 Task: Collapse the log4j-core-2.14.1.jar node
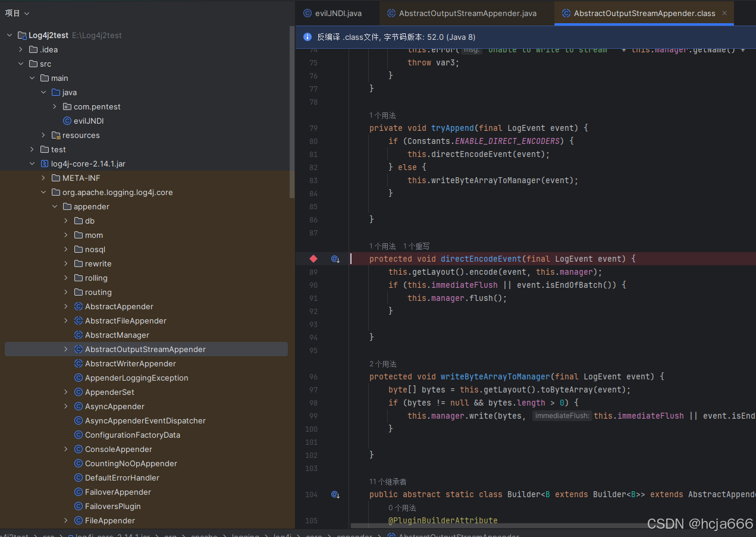[x=32, y=164]
